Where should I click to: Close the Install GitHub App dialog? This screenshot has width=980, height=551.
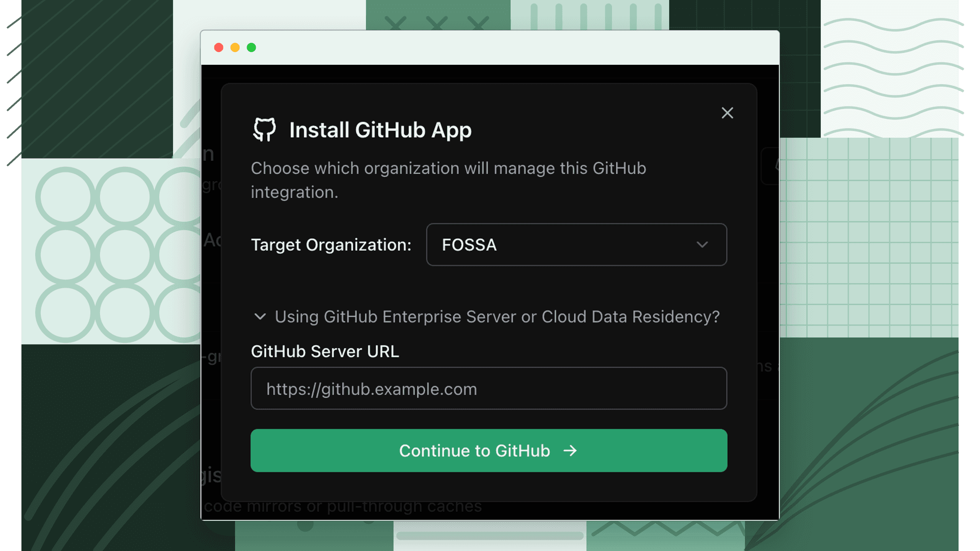click(x=727, y=113)
